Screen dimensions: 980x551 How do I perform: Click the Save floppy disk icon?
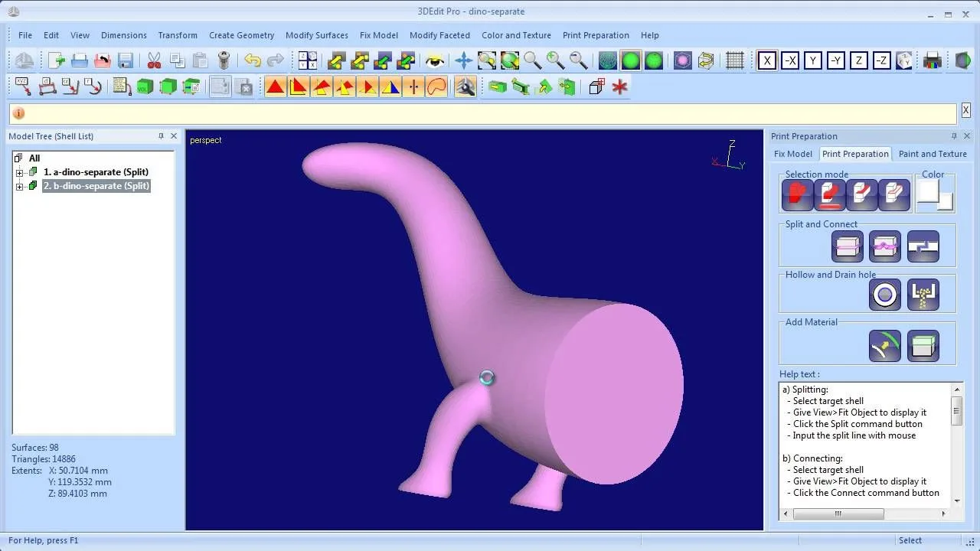coord(126,61)
